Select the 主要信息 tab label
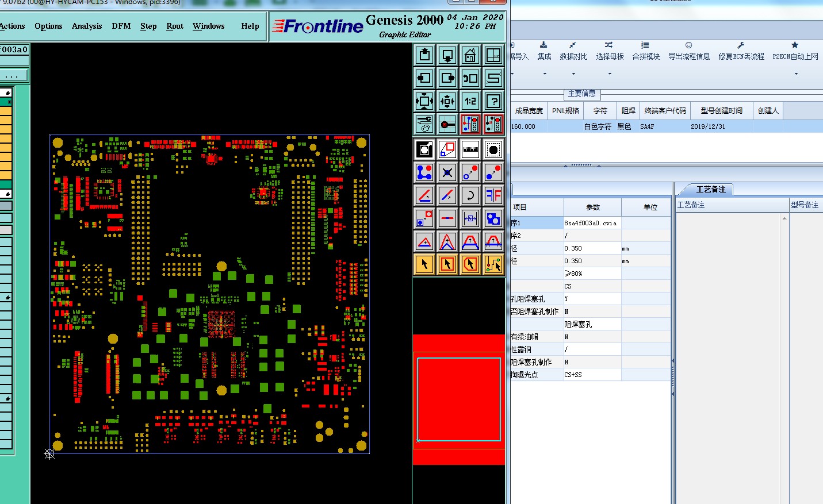Image resolution: width=823 pixels, height=504 pixels. (x=581, y=93)
